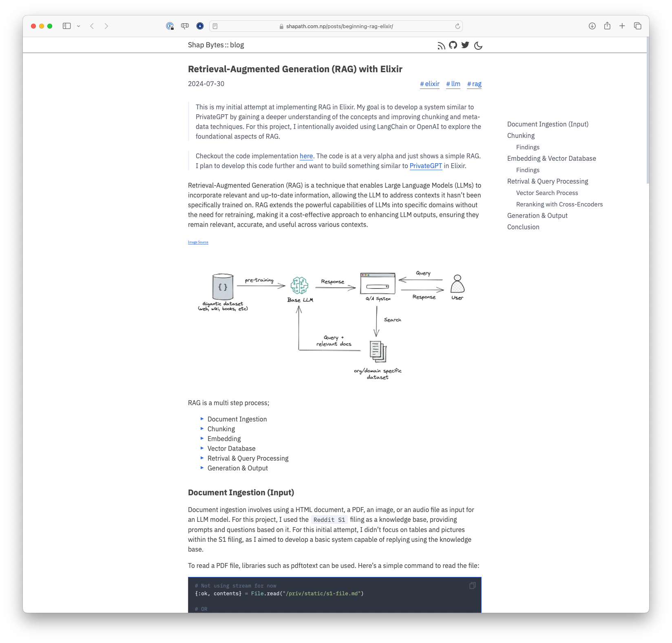Open the sidebar options chevron dropdown

(x=79, y=26)
